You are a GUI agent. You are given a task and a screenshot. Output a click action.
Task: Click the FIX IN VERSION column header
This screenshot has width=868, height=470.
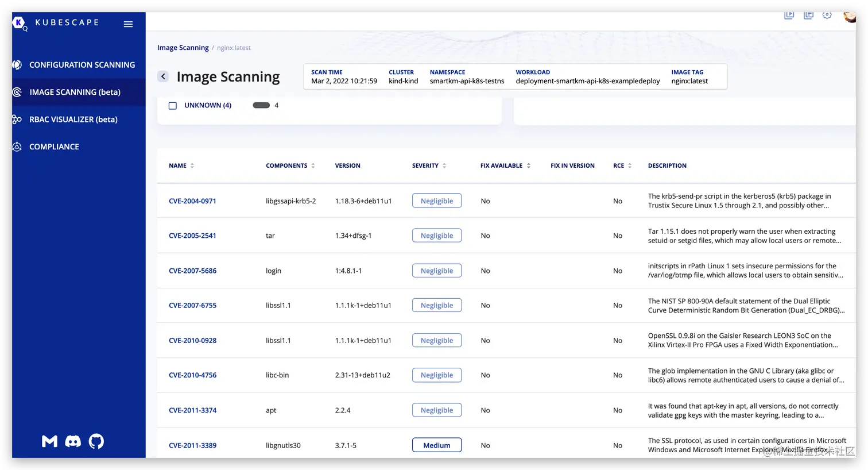572,165
